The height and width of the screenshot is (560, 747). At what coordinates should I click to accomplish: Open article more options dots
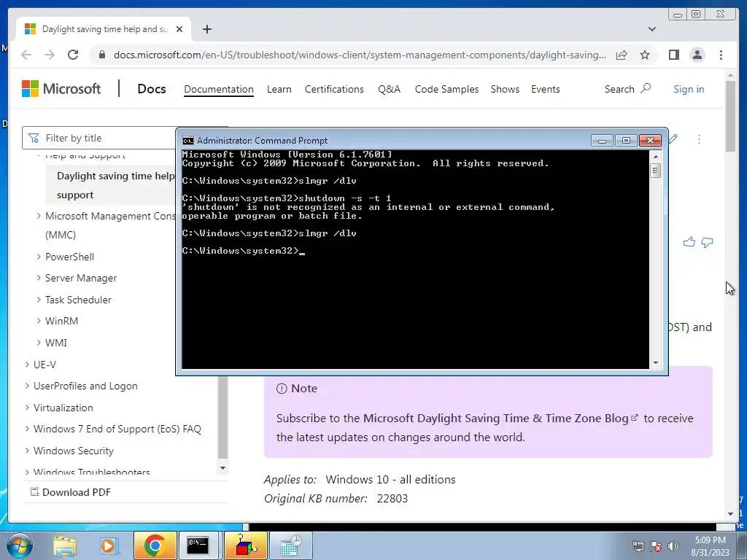coord(699,139)
